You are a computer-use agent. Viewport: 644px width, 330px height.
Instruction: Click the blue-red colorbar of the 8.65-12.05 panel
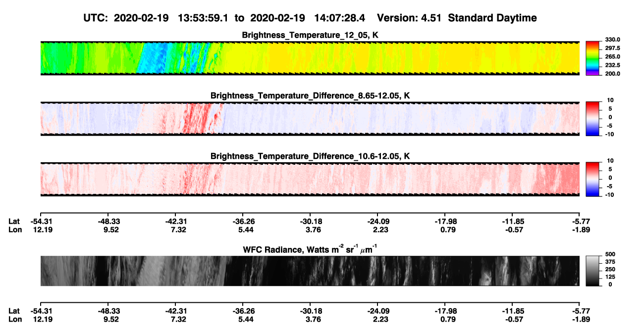[x=592, y=118]
